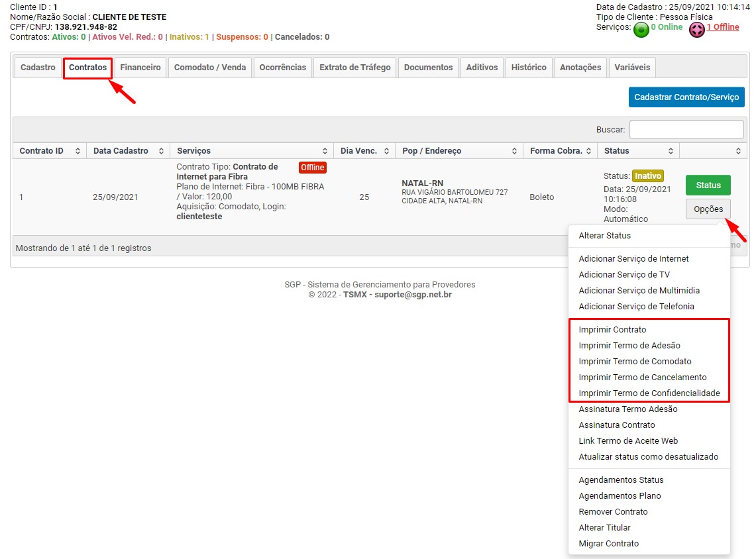Open the 1 Offline services link
The image size is (756, 559).
click(x=722, y=27)
